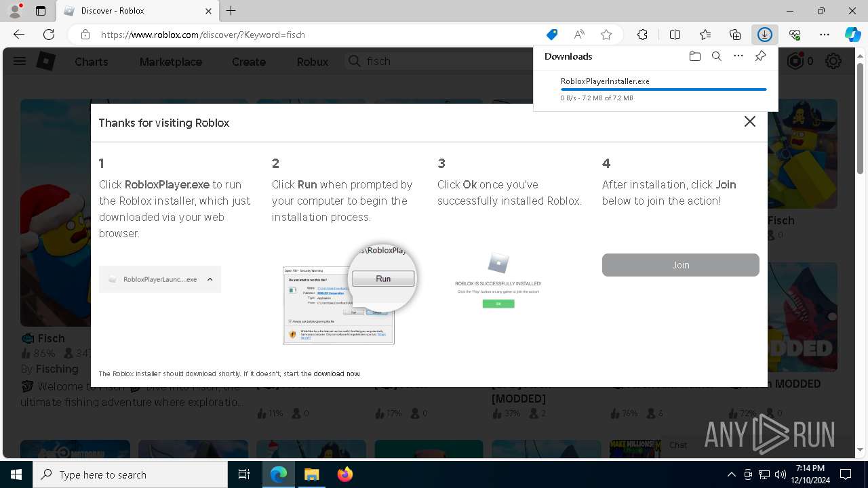The height and width of the screenshot is (488, 868).
Task: Open the Extensions puzzle icon
Action: click(x=642, y=35)
